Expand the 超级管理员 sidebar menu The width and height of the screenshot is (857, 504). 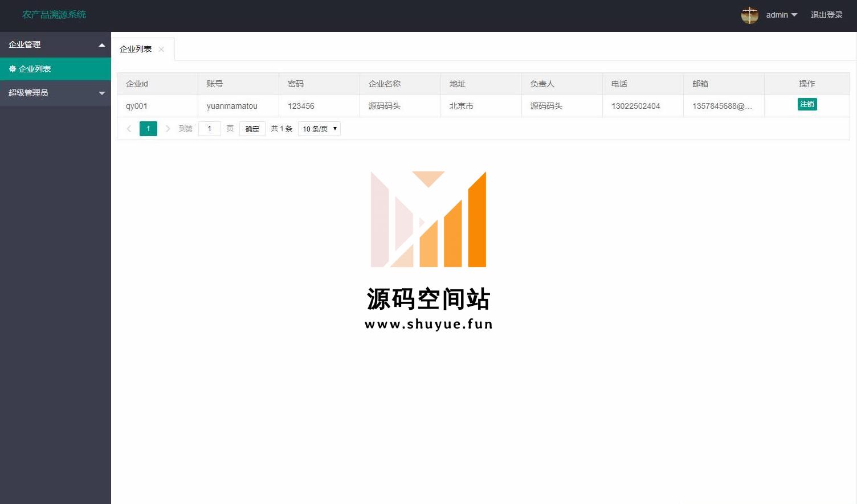[55, 93]
